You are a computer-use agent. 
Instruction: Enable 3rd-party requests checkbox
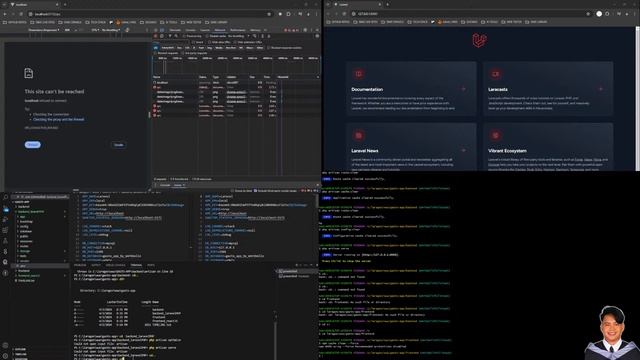183,53
